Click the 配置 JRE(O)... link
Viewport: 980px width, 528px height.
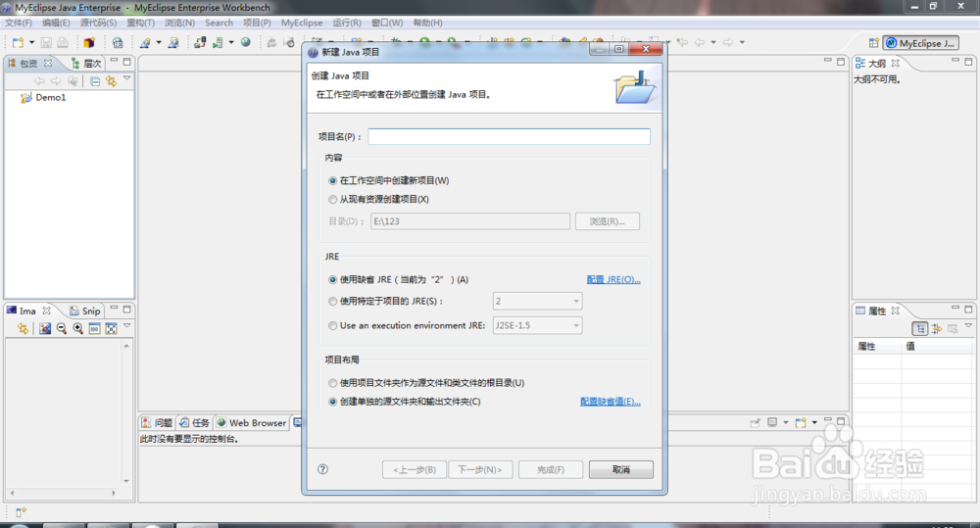coord(613,279)
